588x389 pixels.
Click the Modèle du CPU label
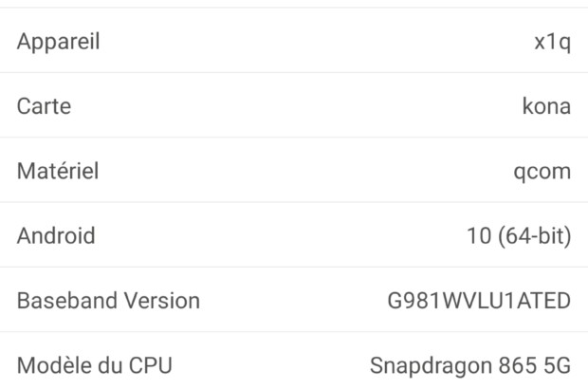tap(94, 365)
